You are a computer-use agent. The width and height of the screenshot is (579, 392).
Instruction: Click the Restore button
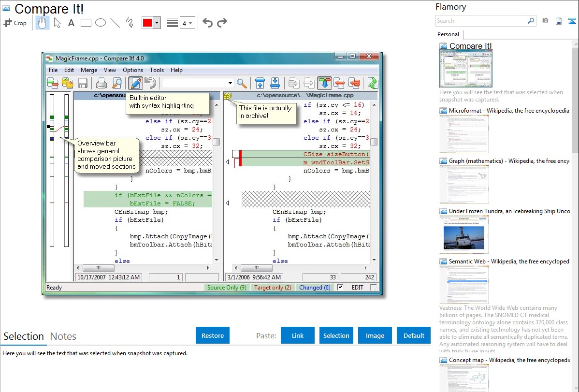click(213, 335)
